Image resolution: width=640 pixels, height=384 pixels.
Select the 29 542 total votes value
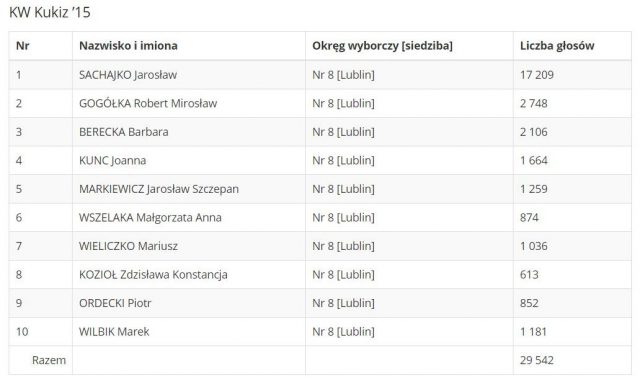pyautogui.click(x=537, y=360)
